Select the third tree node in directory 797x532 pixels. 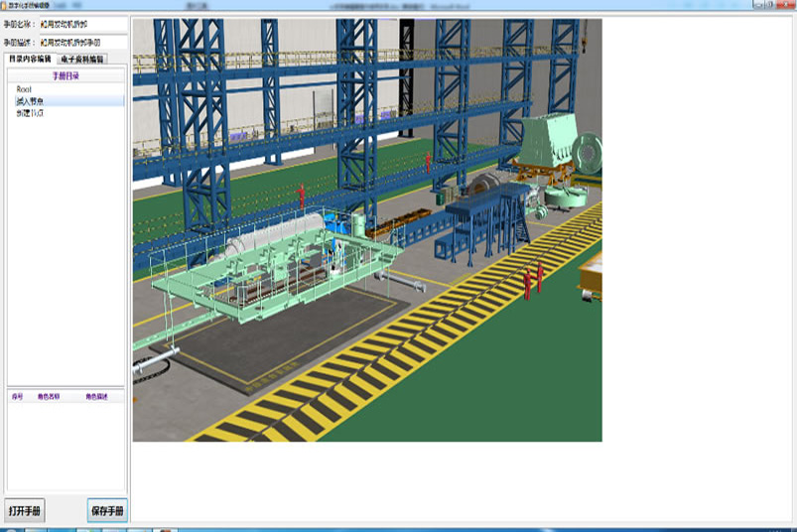(x=29, y=112)
